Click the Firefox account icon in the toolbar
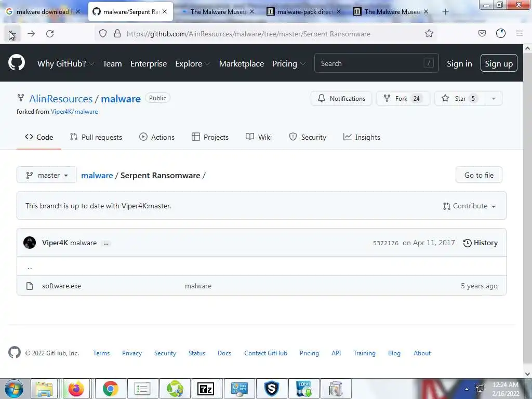 point(501,33)
